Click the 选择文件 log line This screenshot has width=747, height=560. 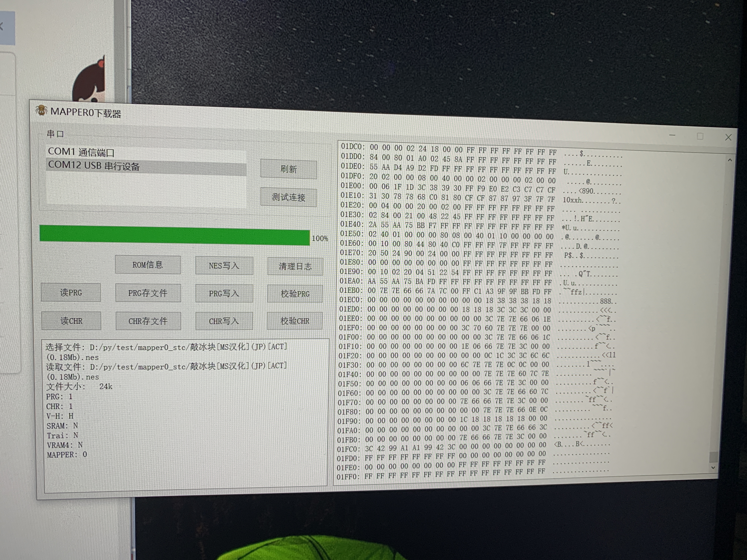click(x=167, y=352)
